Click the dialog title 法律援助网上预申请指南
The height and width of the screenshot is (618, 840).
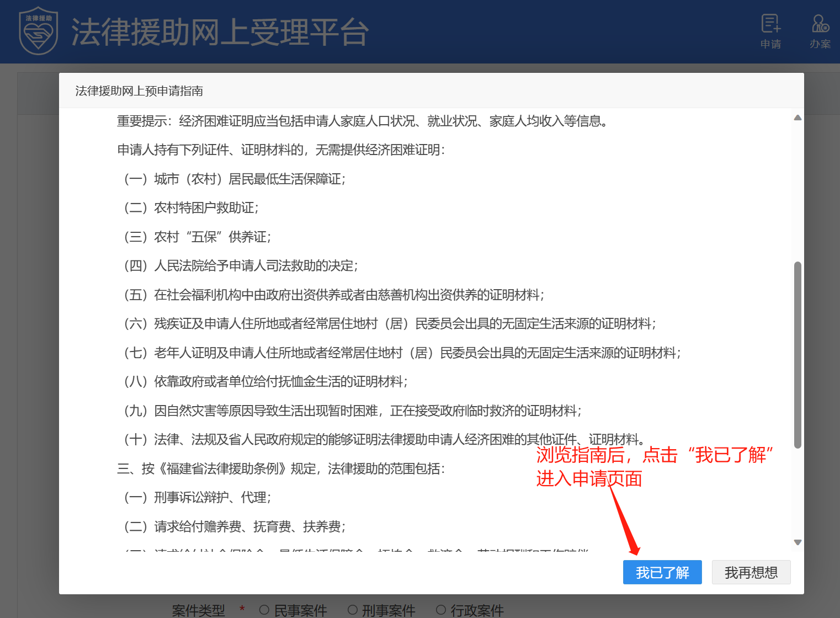pos(139,91)
